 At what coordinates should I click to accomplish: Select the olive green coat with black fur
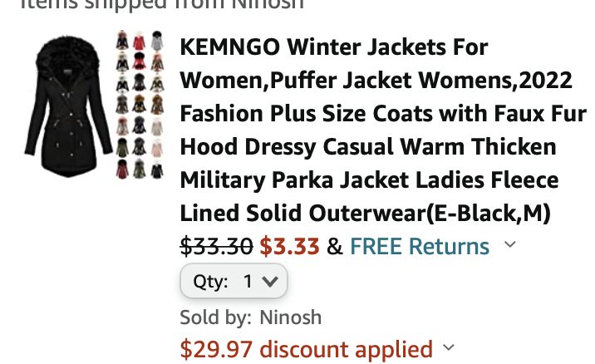122,147
